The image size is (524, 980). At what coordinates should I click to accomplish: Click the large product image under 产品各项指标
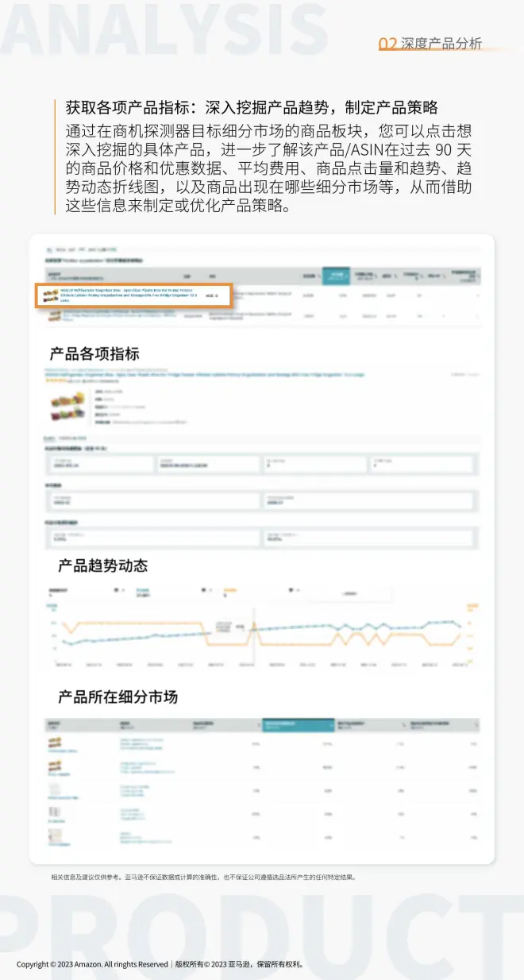point(66,407)
